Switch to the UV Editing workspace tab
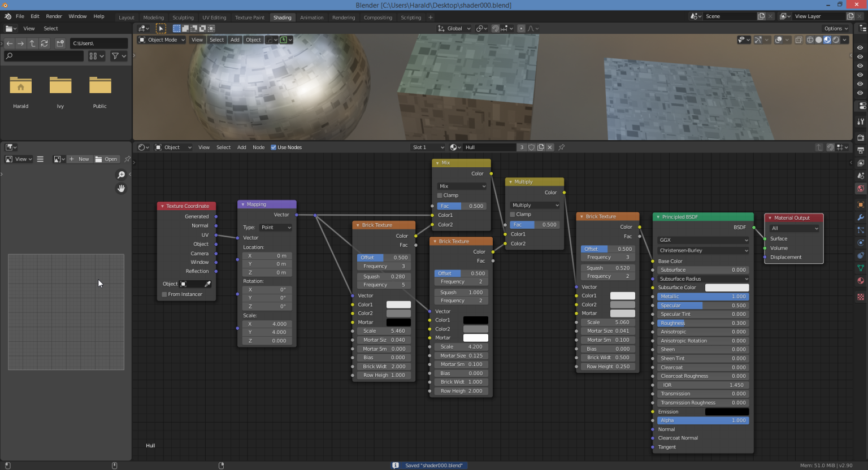This screenshot has width=868, height=470. [x=214, y=18]
